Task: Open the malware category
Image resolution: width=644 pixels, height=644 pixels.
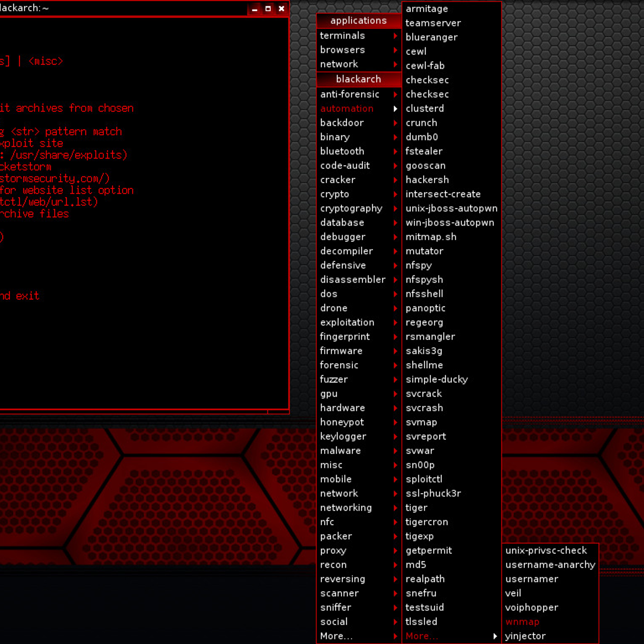Action: point(359,451)
